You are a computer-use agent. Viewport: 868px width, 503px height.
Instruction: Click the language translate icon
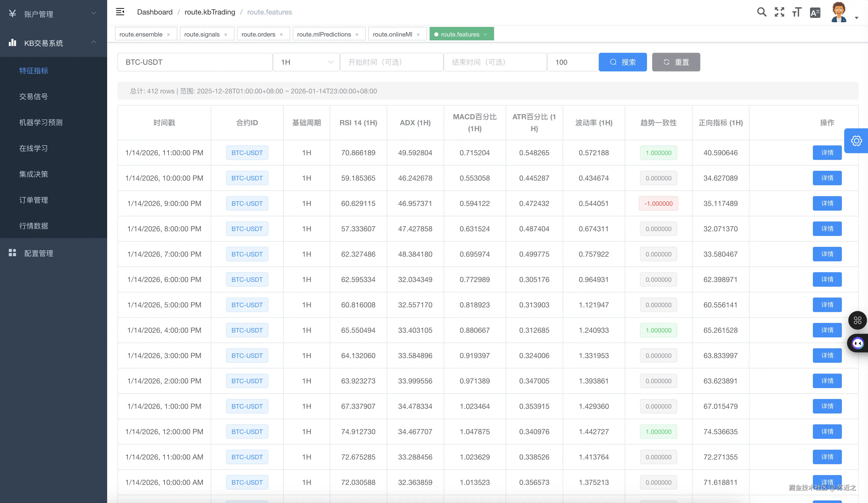[x=815, y=13]
